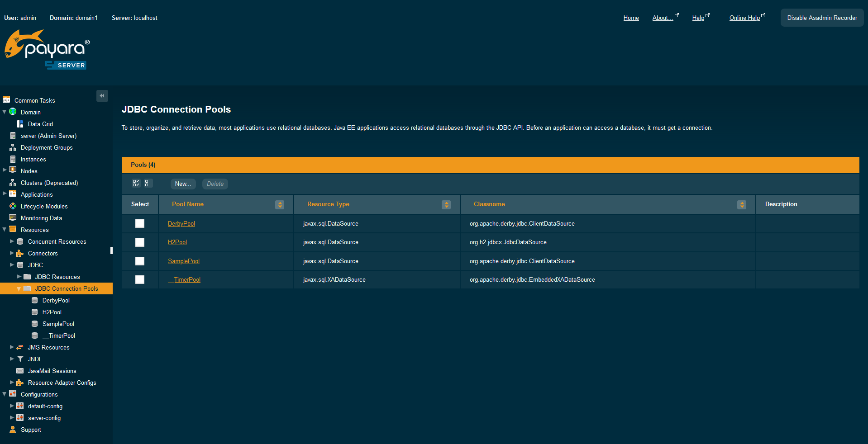The height and width of the screenshot is (444, 868).
Task: Click the Deselect All rows icon
Action: (147, 183)
